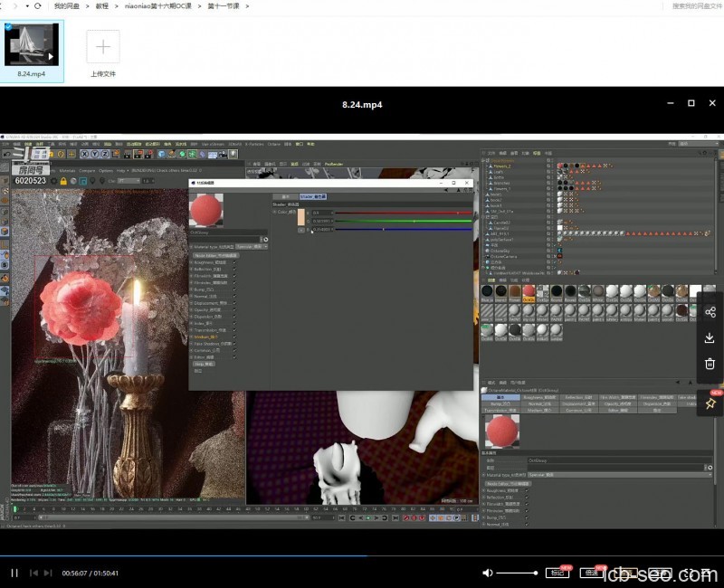Select the 8.24.mp4 video thumbnail
Screen dimensions: 724x588
(x=32, y=45)
